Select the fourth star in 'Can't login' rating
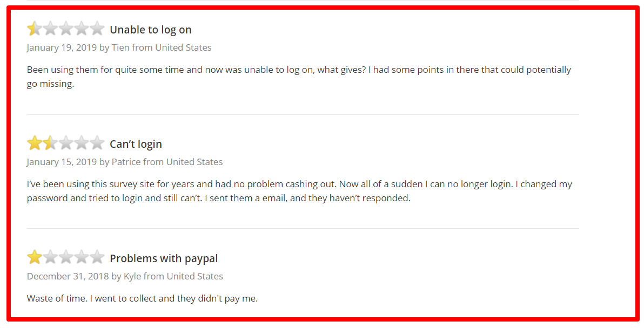Screen dimensions: 644x328 [82, 143]
